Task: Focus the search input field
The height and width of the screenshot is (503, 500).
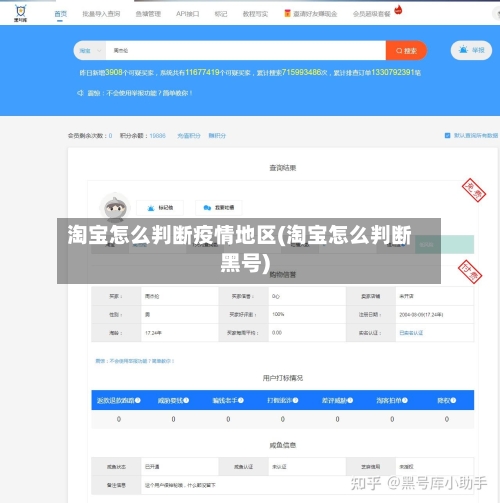Action: (x=246, y=51)
